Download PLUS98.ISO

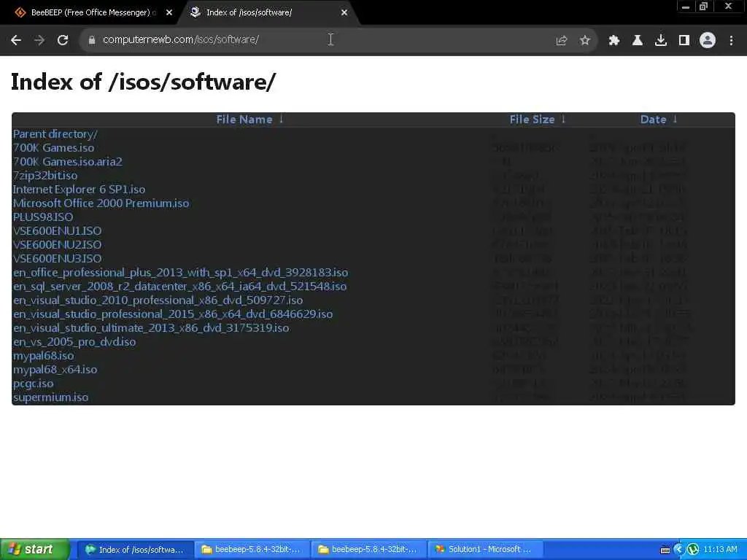coord(43,217)
